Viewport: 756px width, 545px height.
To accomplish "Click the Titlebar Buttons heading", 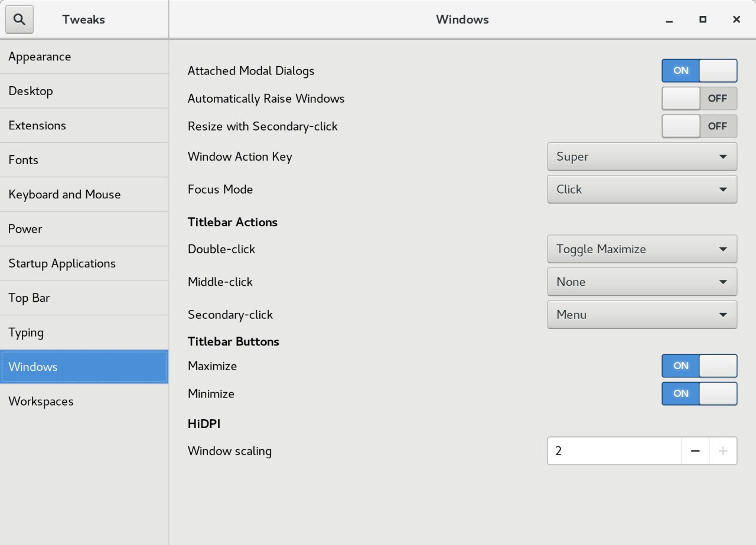I will click(x=233, y=341).
